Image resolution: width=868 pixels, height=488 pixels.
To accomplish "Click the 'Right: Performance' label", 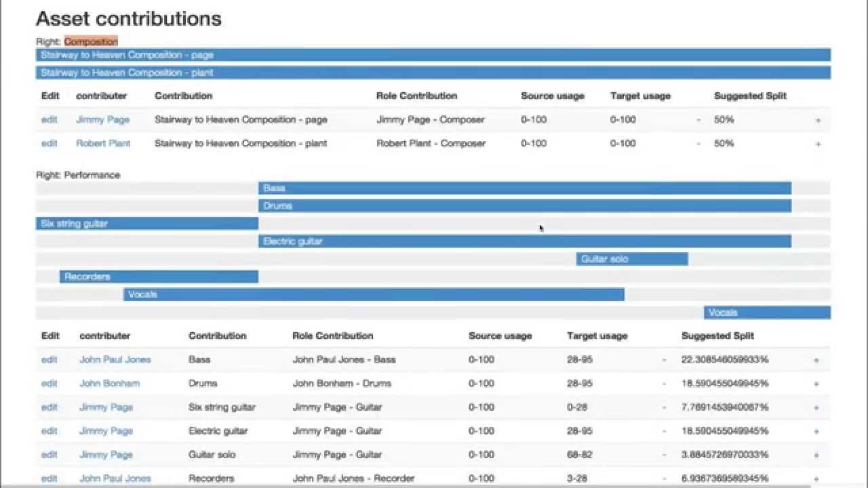I will tap(78, 175).
